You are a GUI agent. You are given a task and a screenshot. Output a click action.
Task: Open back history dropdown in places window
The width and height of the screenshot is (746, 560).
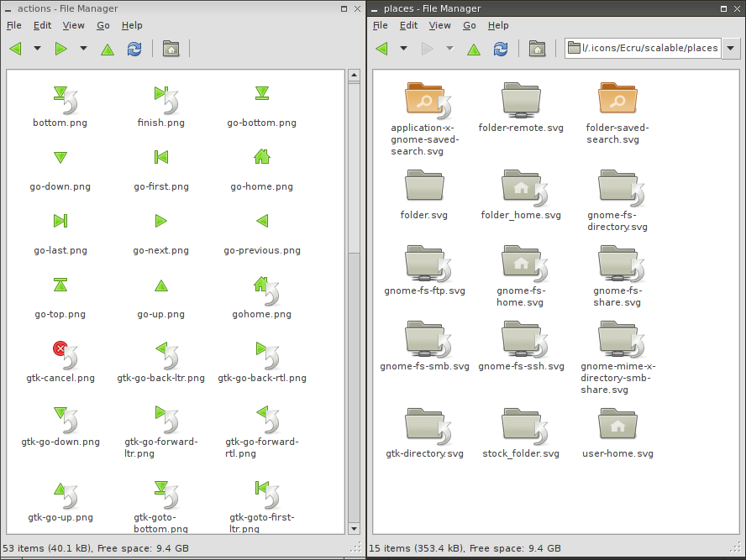point(403,49)
